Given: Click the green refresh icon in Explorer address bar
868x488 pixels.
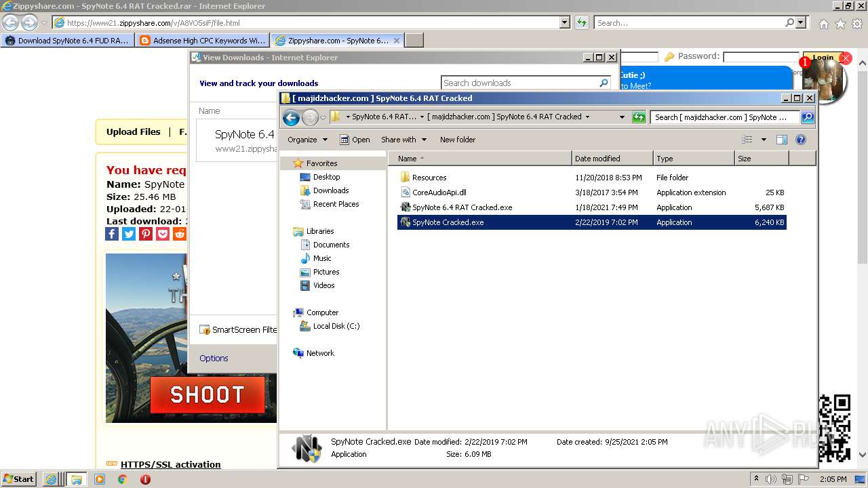Looking at the screenshot, I should (x=639, y=117).
